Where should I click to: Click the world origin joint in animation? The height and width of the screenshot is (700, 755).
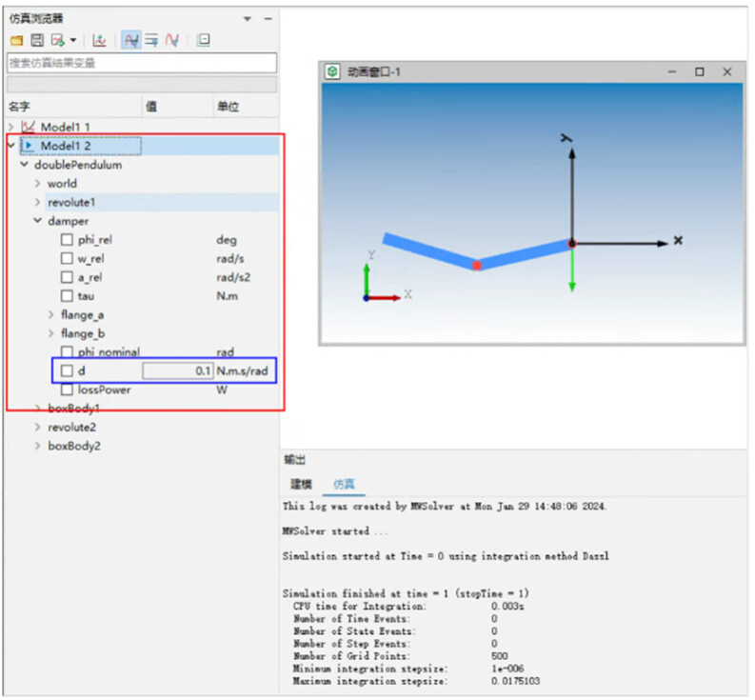572,244
